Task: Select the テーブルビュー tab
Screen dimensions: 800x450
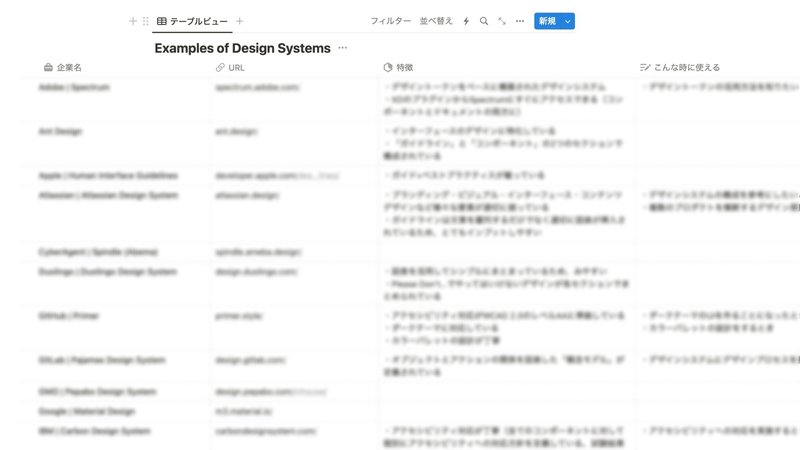Action: pyautogui.click(x=192, y=21)
